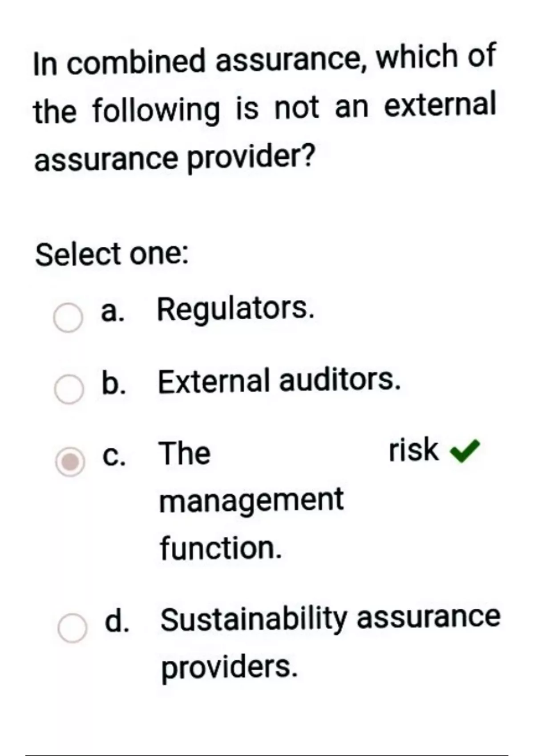Click the option letter "c."

tap(113, 456)
